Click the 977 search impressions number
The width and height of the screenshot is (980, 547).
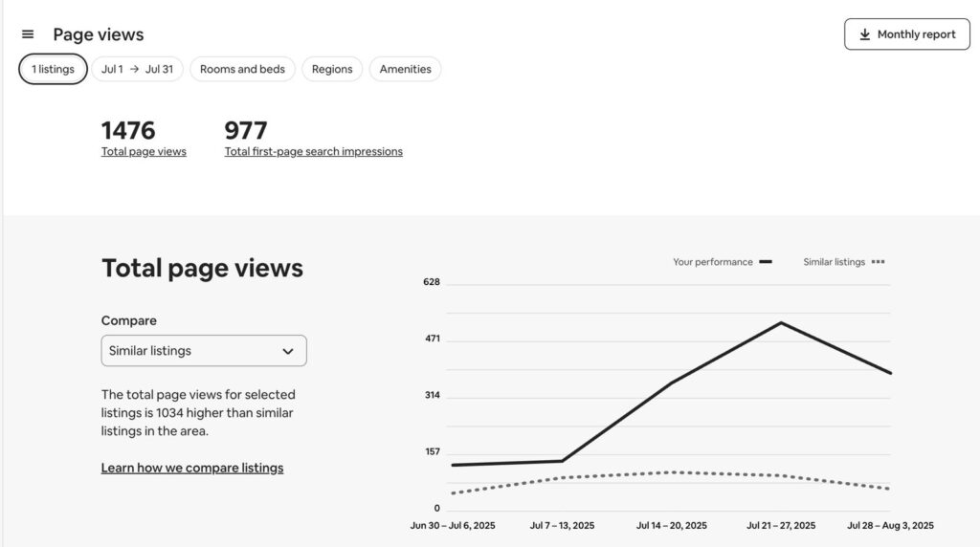pyautogui.click(x=246, y=130)
